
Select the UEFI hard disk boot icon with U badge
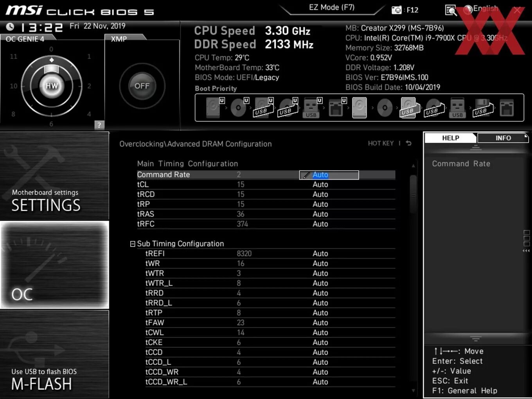pyautogui.click(x=215, y=107)
